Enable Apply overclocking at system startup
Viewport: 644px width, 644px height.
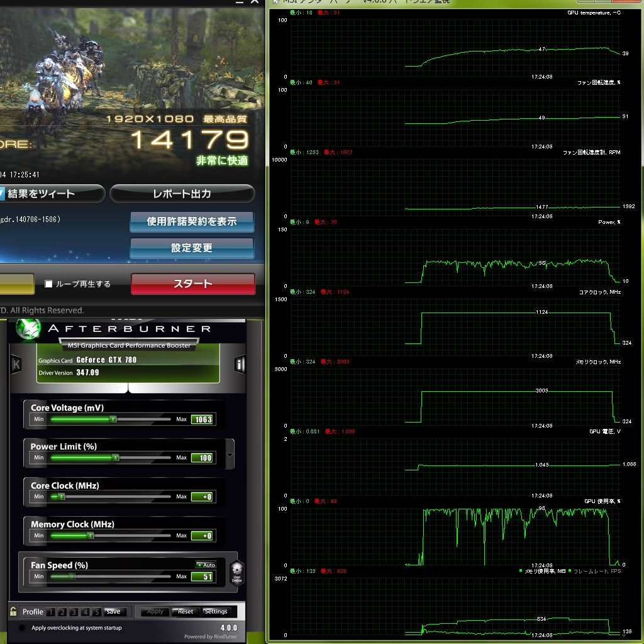(x=22, y=628)
